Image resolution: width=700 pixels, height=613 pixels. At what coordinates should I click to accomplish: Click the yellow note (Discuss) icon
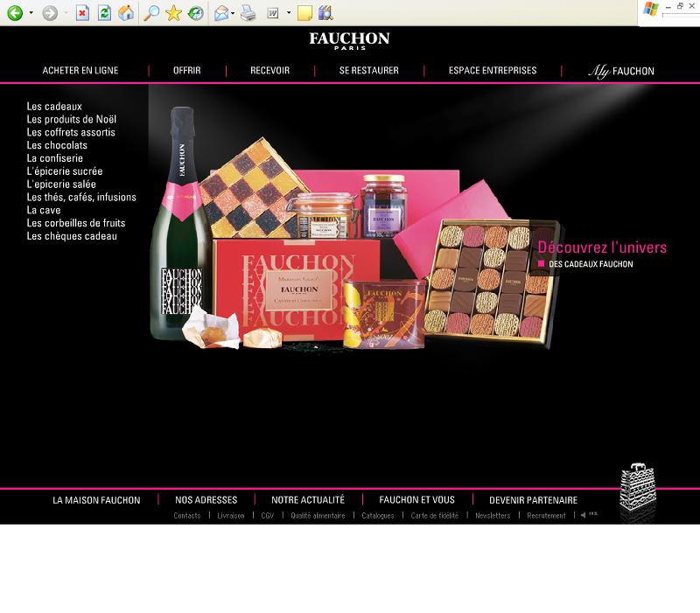304,13
